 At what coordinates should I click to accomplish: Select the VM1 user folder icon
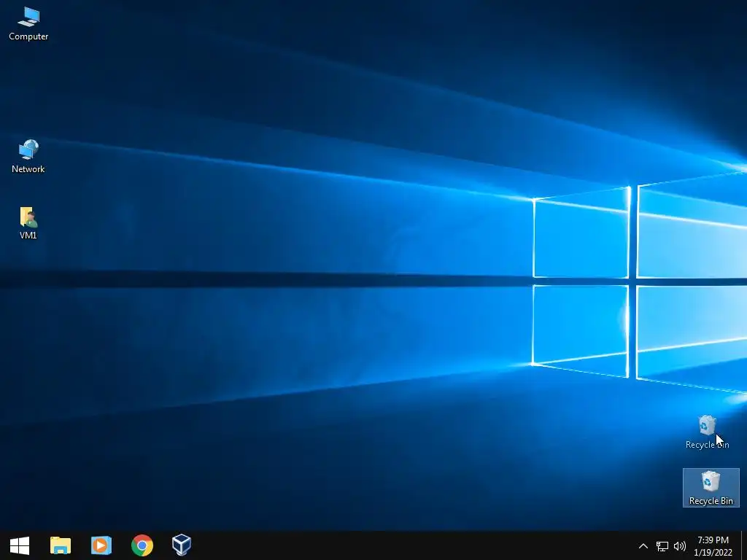tap(28, 223)
